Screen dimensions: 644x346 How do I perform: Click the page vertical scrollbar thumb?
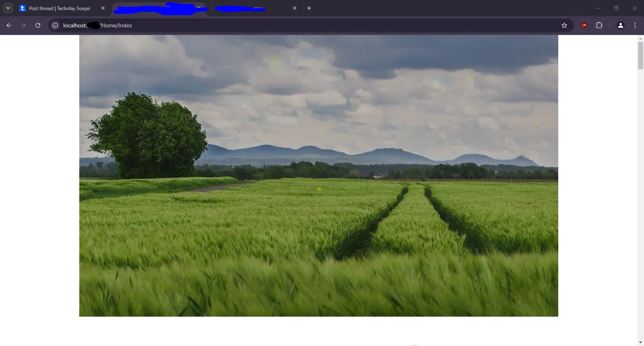pyautogui.click(x=640, y=55)
